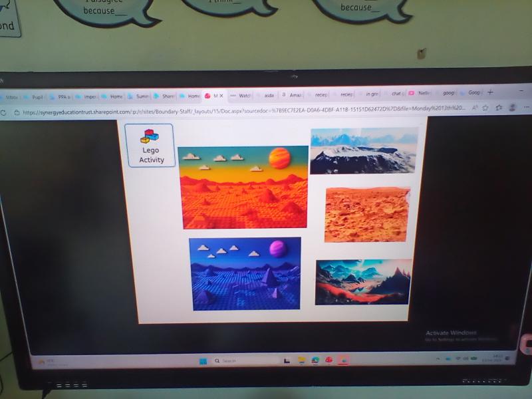Click the favorites star icon in address bar

[x=485, y=107]
